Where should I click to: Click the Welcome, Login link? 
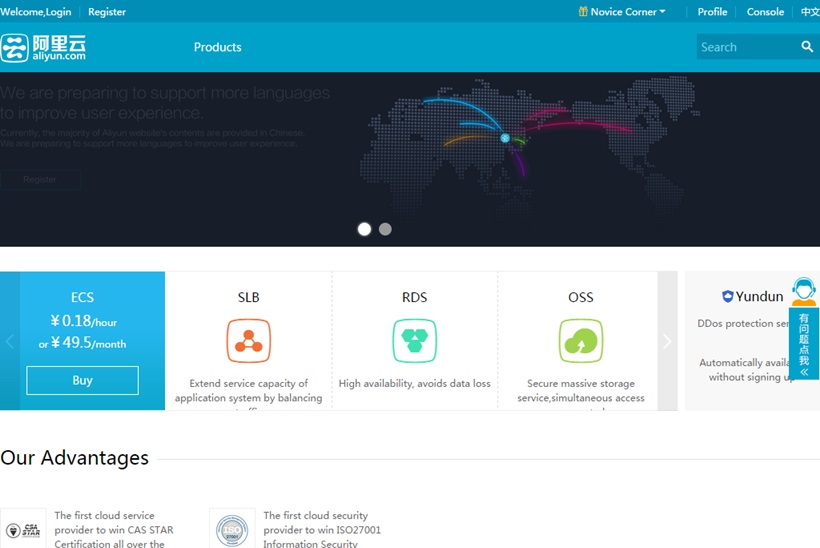[x=36, y=12]
